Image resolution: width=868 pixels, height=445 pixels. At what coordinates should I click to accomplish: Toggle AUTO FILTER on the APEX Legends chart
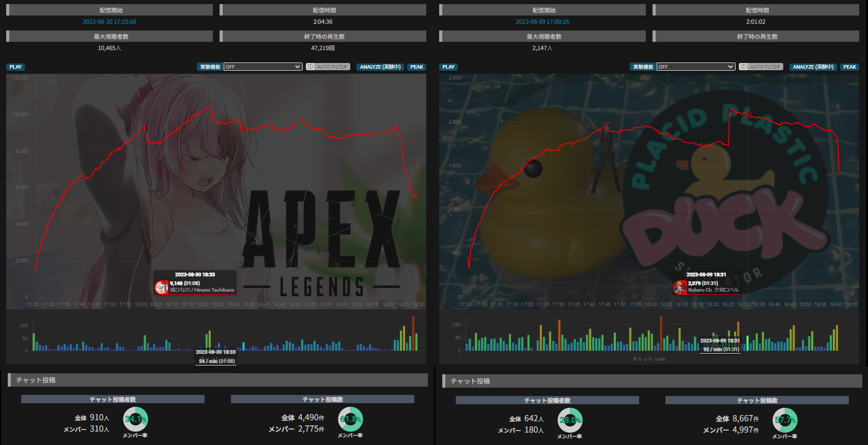click(328, 67)
